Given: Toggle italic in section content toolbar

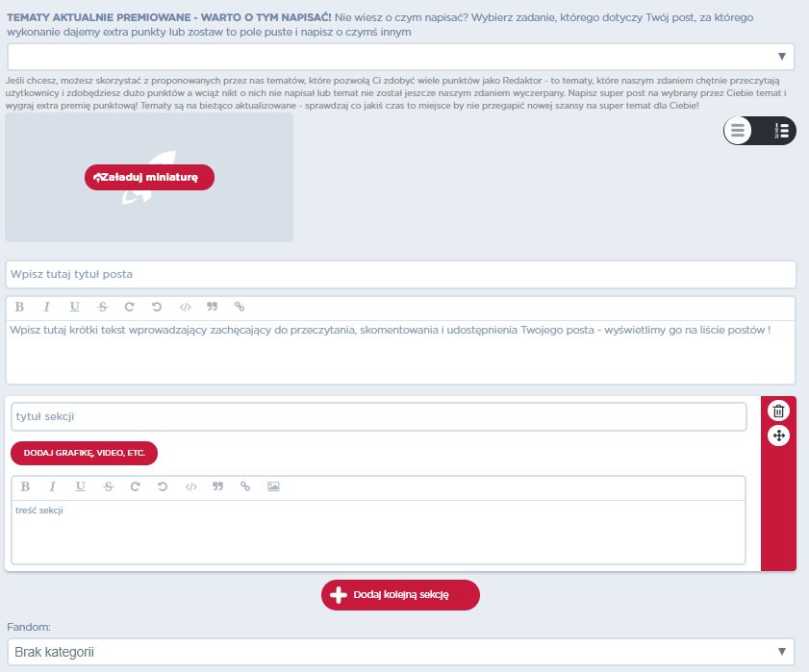Looking at the screenshot, I should pyautogui.click(x=52, y=486).
